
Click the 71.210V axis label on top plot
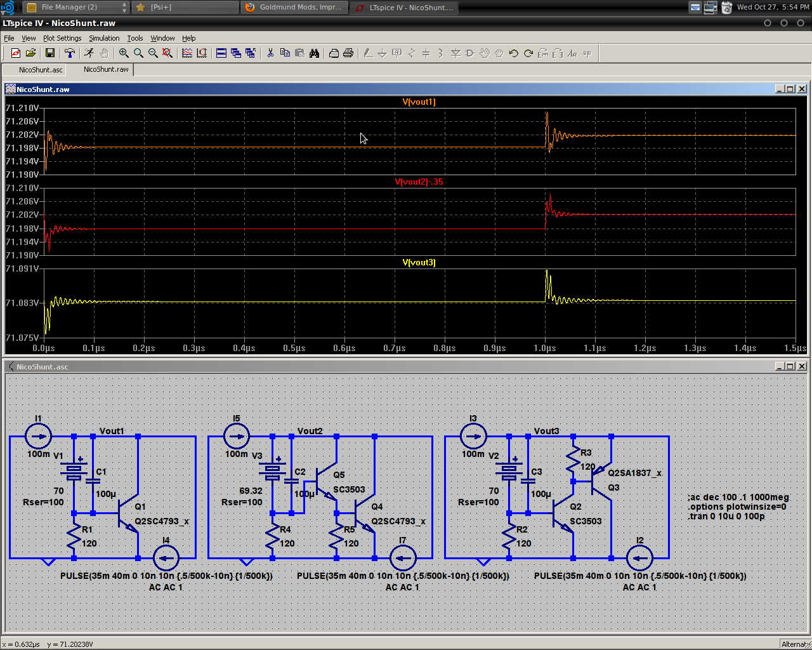click(x=22, y=108)
